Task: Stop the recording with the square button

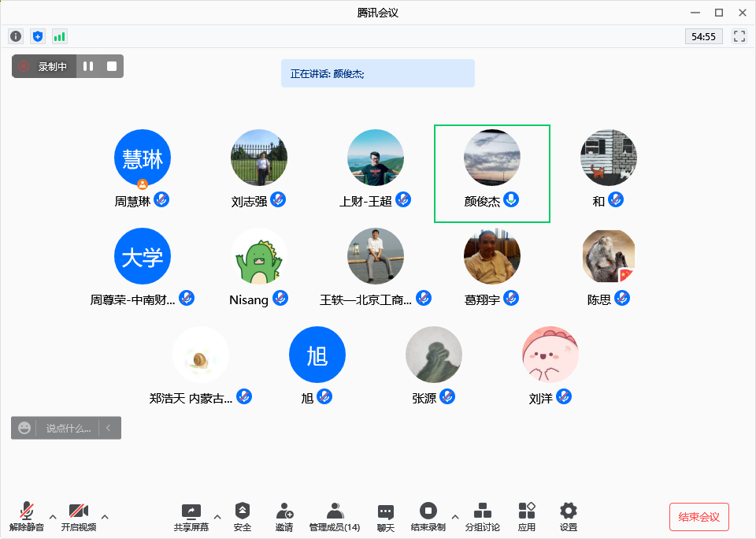Action: [112, 66]
